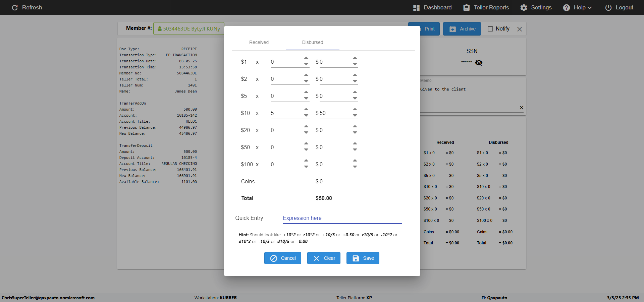Screen dimensions: 644x302
Task: Clear the memo text with small x
Action: 522,108
